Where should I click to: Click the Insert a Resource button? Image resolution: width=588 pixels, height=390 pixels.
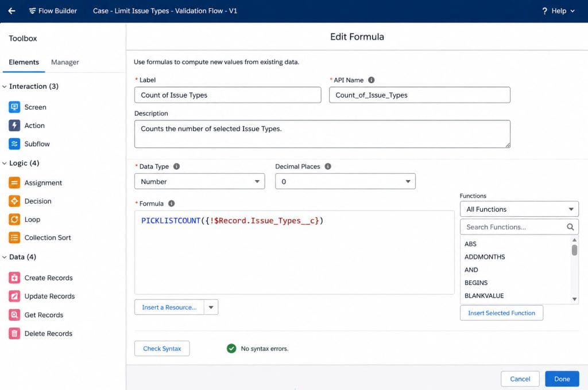tap(169, 307)
